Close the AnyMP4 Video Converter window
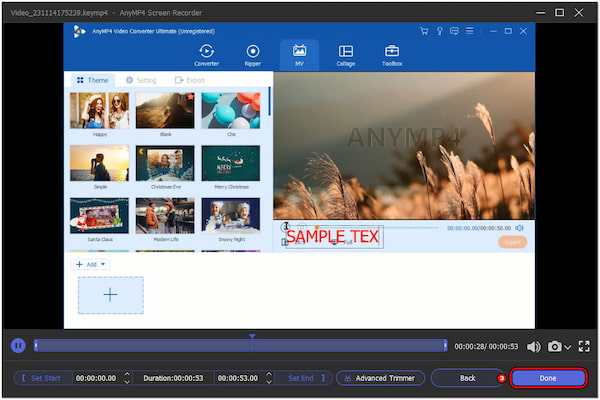Screen dimensions: 600x400 523,31
